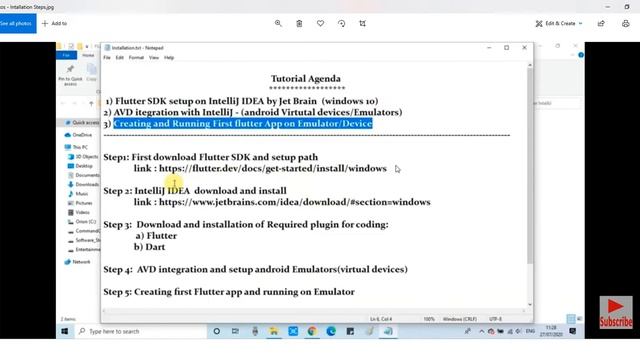Open the action center notification icon

click(x=573, y=331)
